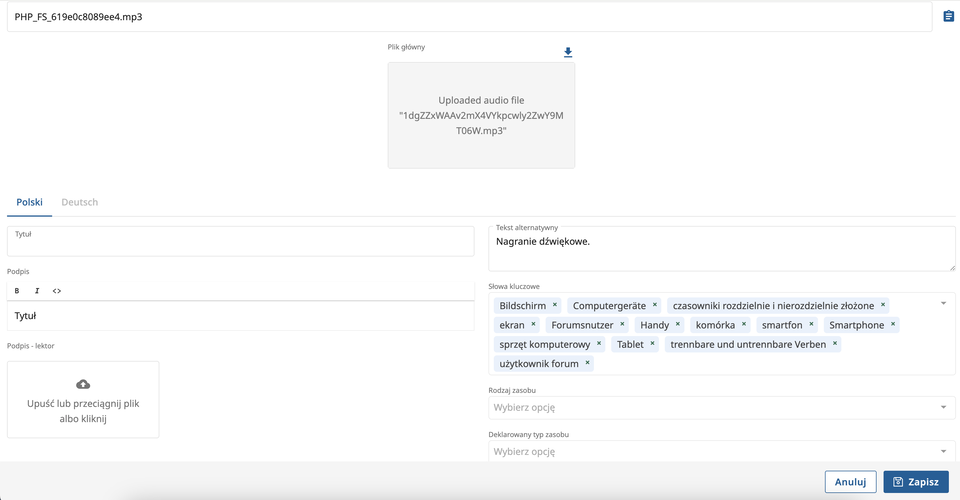Toggle italic formatting in Podpis editor

click(37, 291)
